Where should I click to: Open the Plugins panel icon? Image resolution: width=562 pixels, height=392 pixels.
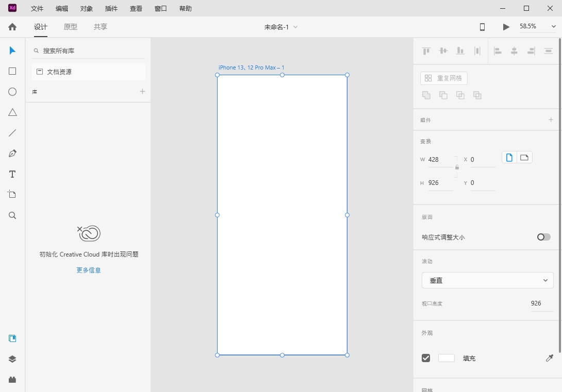click(x=12, y=380)
